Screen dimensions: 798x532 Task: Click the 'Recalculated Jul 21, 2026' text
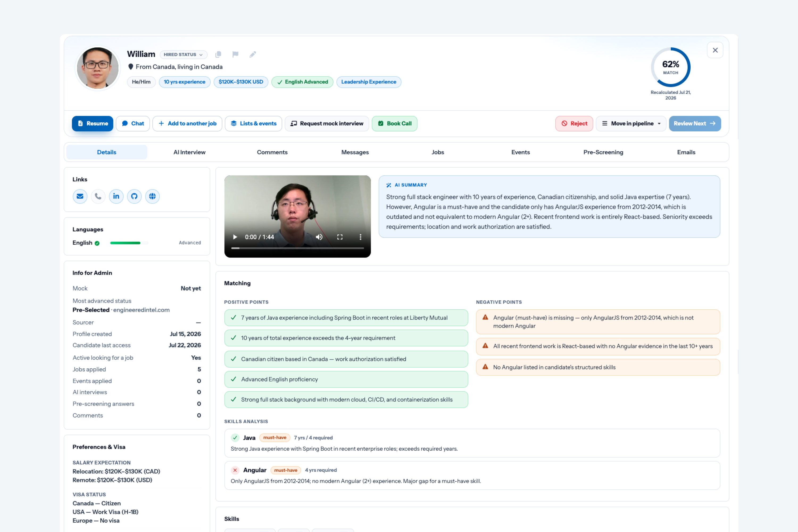[670, 95]
